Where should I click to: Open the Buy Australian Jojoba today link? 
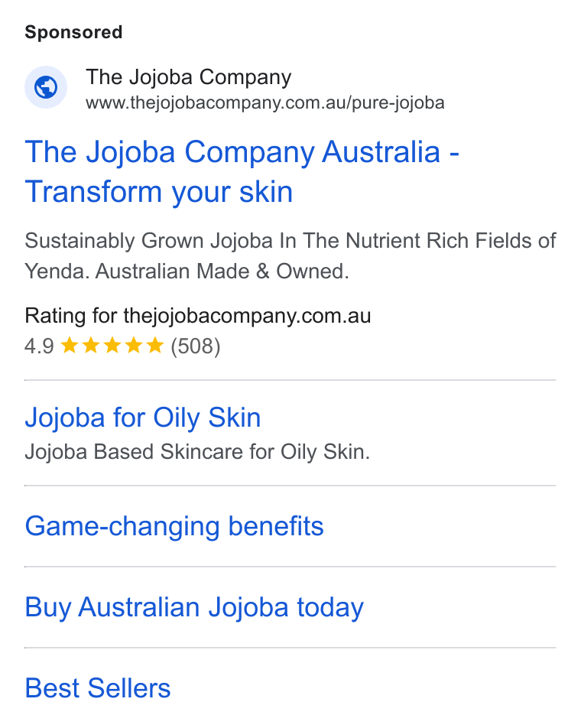tap(194, 607)
